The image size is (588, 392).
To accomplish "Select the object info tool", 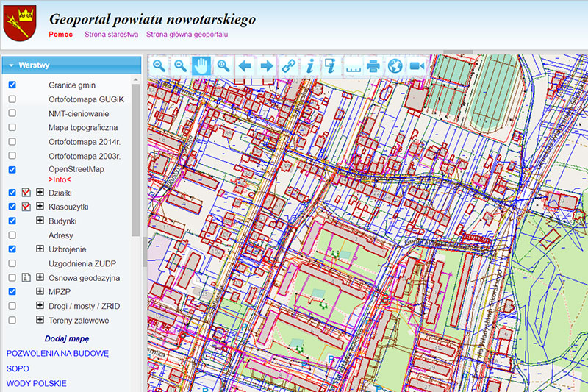I will [309, 66].
